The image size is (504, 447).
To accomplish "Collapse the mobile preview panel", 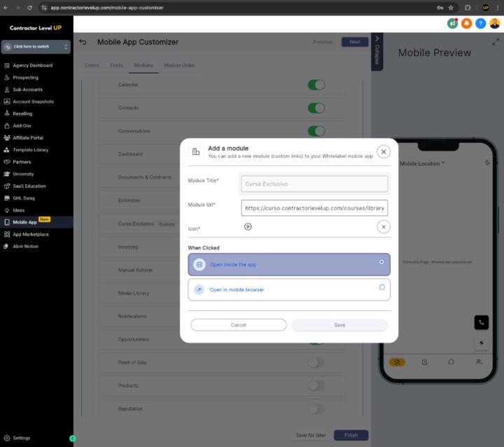I will pyautogui.click(x=377, y=50).
